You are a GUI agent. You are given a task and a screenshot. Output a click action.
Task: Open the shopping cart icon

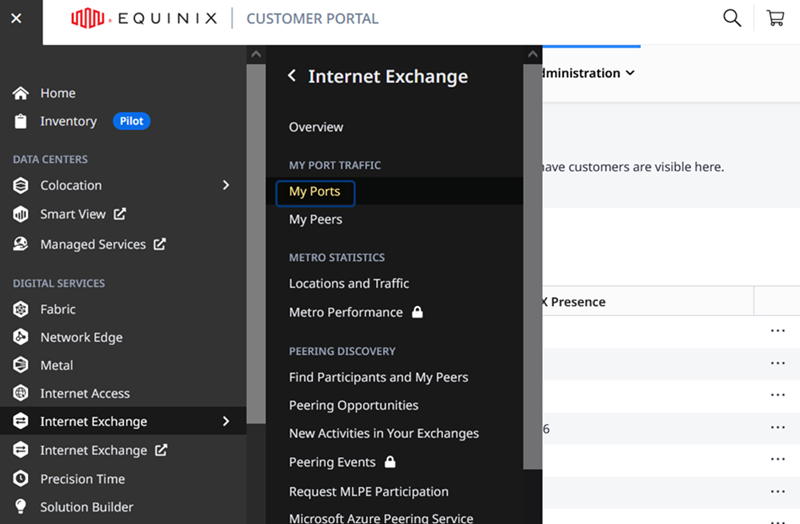click(775, 18)
